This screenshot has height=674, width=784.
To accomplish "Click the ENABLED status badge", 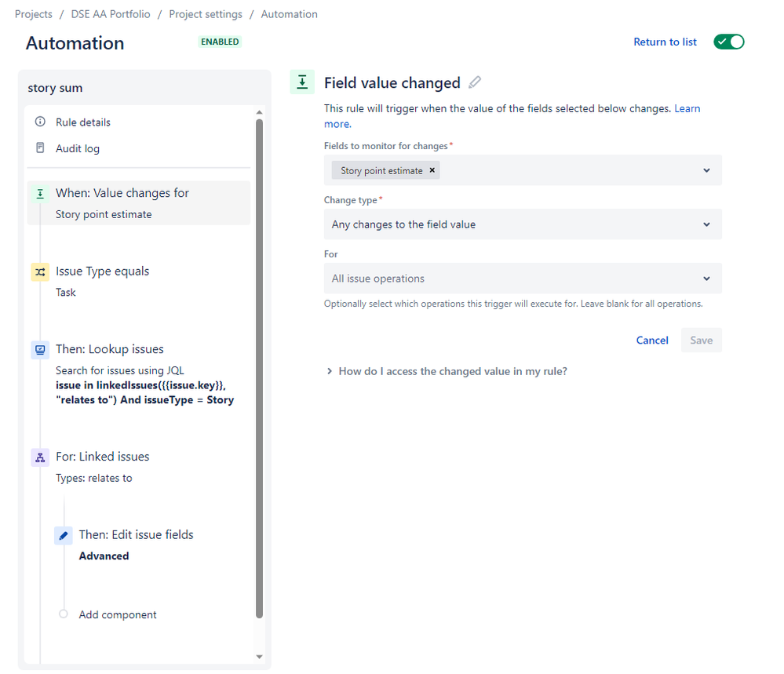I will 220,42.
